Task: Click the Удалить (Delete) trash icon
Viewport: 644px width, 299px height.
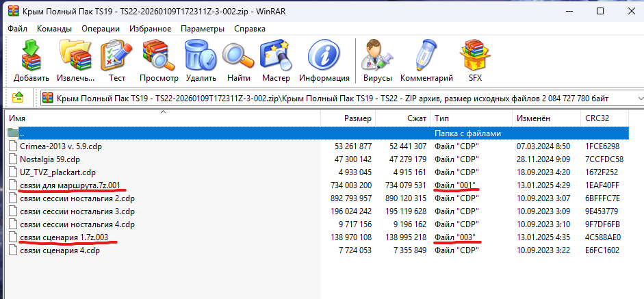Action: coord(201,62)
